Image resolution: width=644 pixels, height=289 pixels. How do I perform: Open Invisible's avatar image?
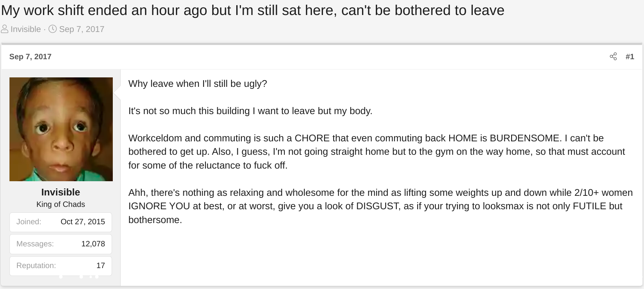[61, 129]
